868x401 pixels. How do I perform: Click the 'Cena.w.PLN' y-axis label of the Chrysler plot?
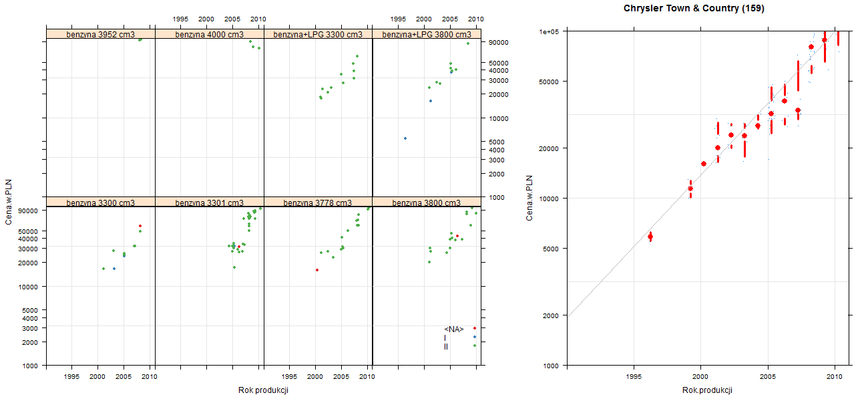529,198
